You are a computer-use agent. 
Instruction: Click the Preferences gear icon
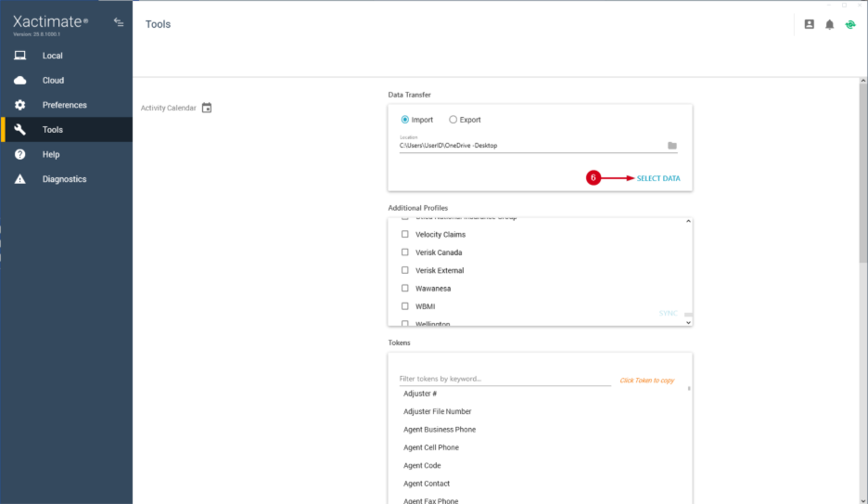click(x=19, y=105)
